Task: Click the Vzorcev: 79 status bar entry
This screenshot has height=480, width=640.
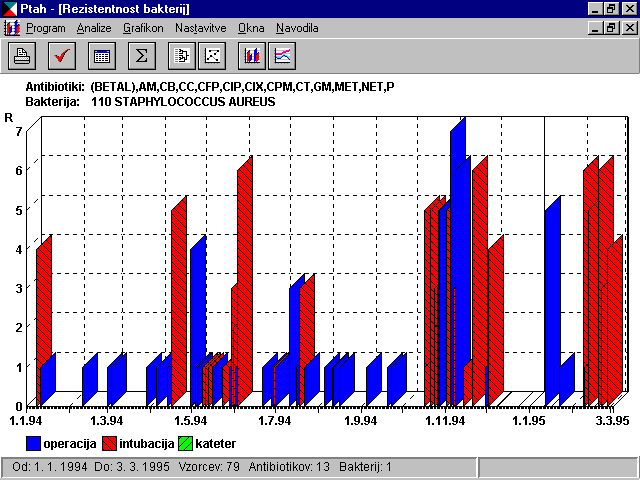Action: tap(209, 467)
